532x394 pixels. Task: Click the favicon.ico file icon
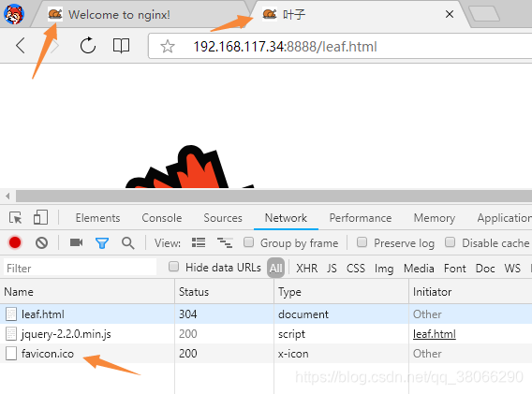click(x=11, y=354)
